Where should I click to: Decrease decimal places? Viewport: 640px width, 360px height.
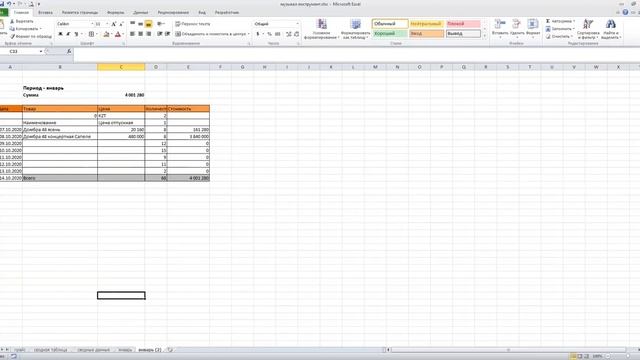[x=296, y=34]
